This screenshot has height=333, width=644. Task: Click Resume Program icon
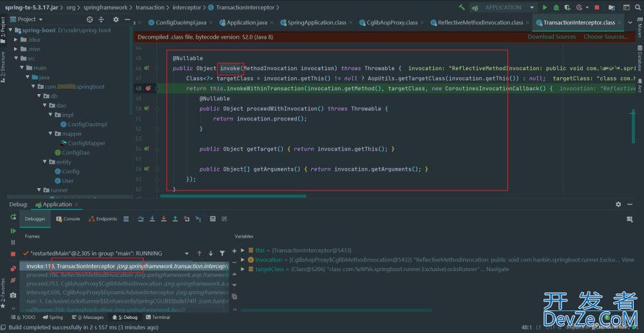[13, 231]
